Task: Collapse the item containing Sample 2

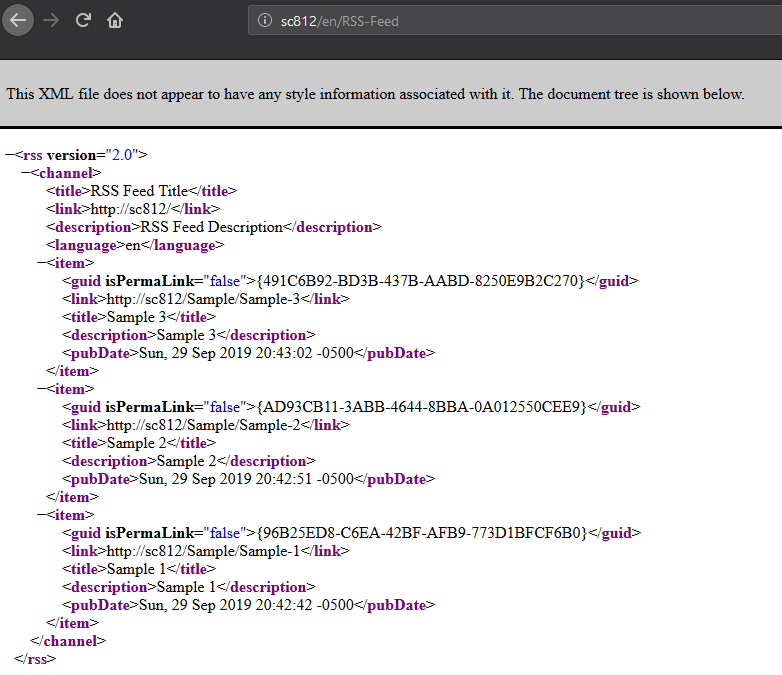Action: point(41,389)
